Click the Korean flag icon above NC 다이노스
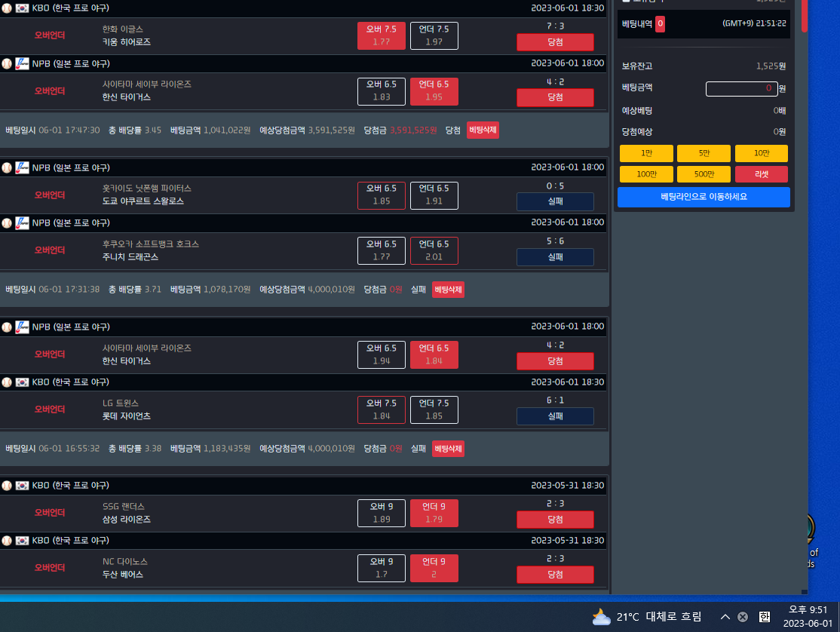This screenshot has width=840, height=632. 22,541
